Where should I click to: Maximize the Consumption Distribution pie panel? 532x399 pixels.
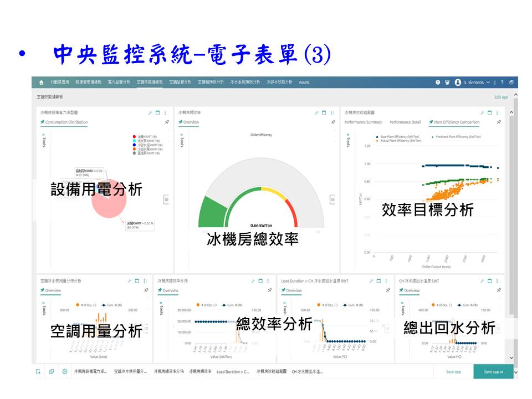tap(158, 112)
